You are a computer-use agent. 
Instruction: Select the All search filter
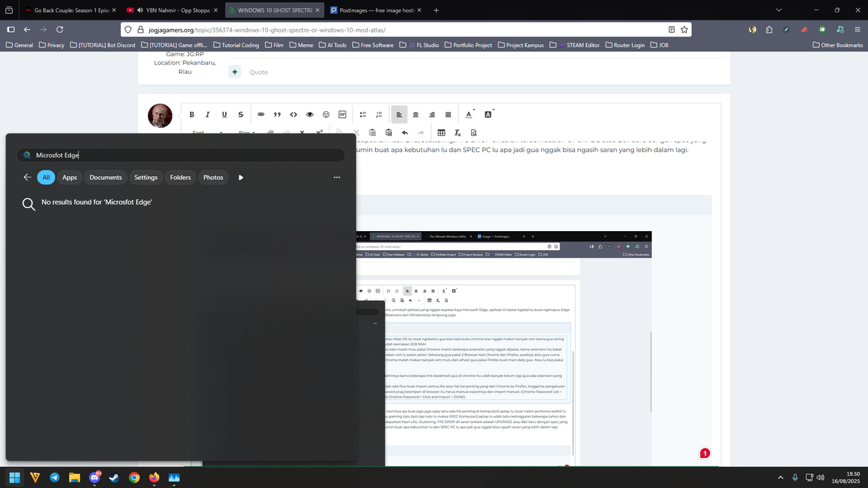coord(46,178)
